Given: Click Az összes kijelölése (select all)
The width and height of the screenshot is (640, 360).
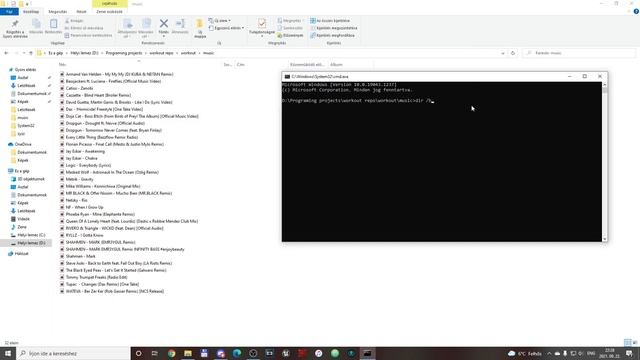Looking at the screenshot, I should [330, 20].
